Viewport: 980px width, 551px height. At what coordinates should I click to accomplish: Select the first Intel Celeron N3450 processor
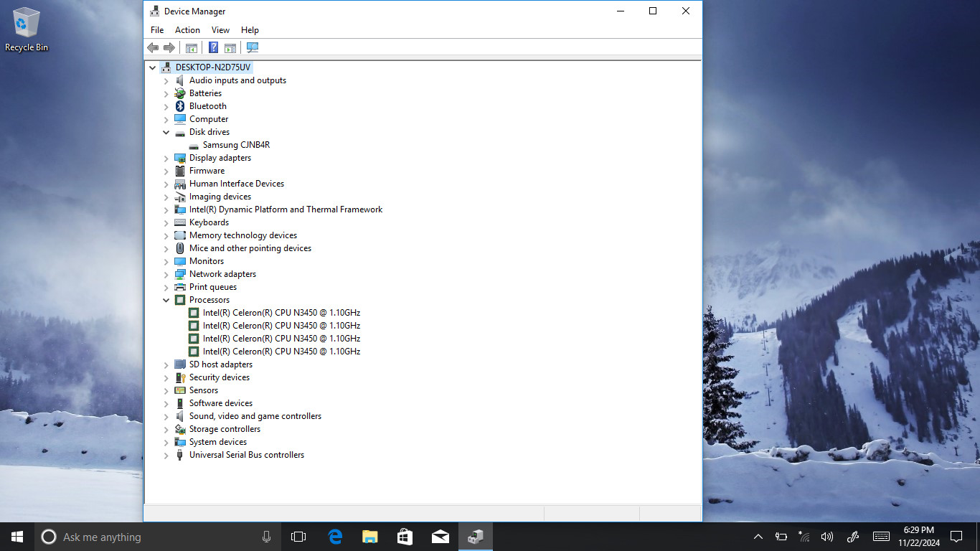point(281,313)
